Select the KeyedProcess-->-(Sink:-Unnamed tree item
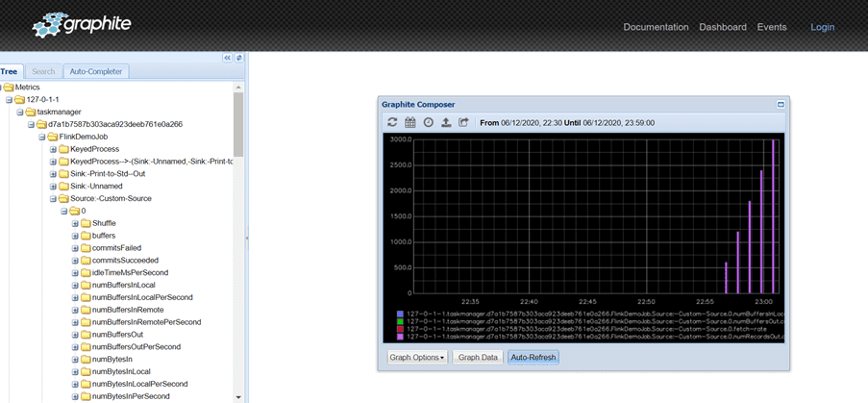 [151, 162]
